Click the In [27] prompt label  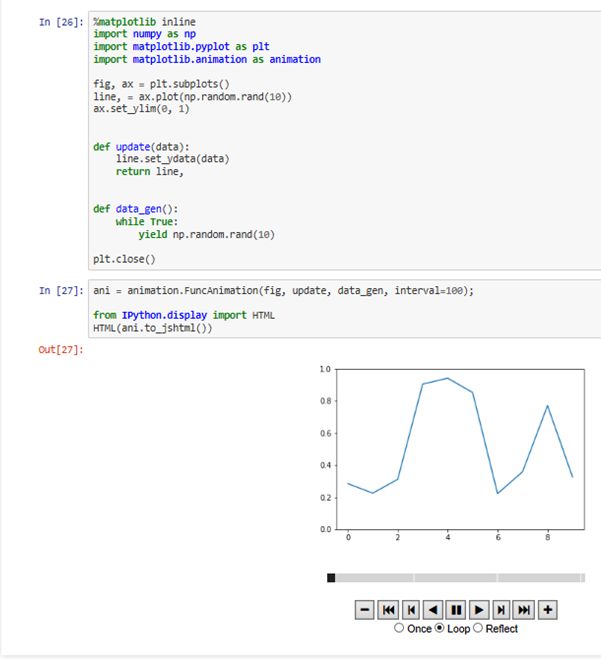pos(61,290)
